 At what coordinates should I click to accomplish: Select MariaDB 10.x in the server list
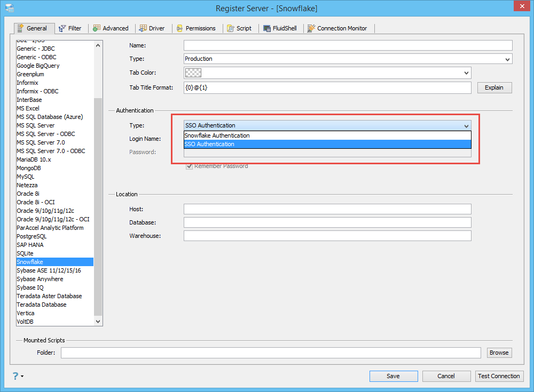pos(55,159)
